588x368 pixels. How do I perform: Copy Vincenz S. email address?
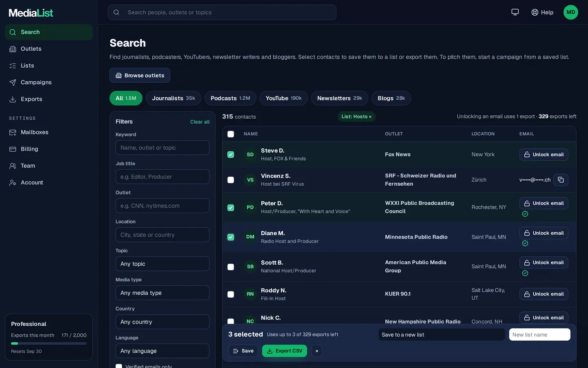click(x=561, y=180)
